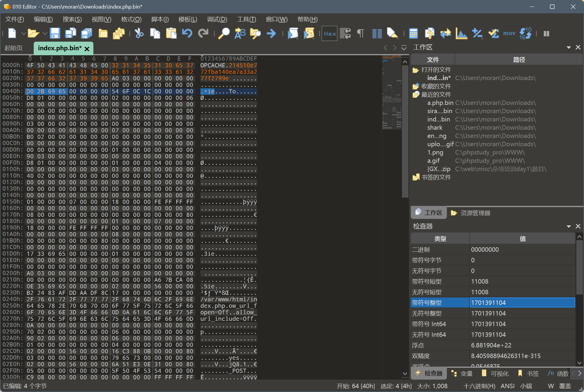Click the Cut scissors icon

tap(139, 33)
